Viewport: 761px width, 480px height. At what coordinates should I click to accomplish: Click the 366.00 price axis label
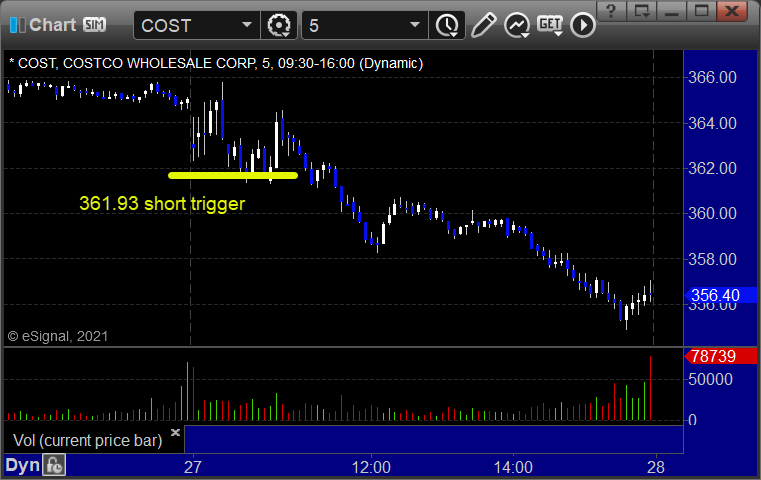tap(712, 78)
